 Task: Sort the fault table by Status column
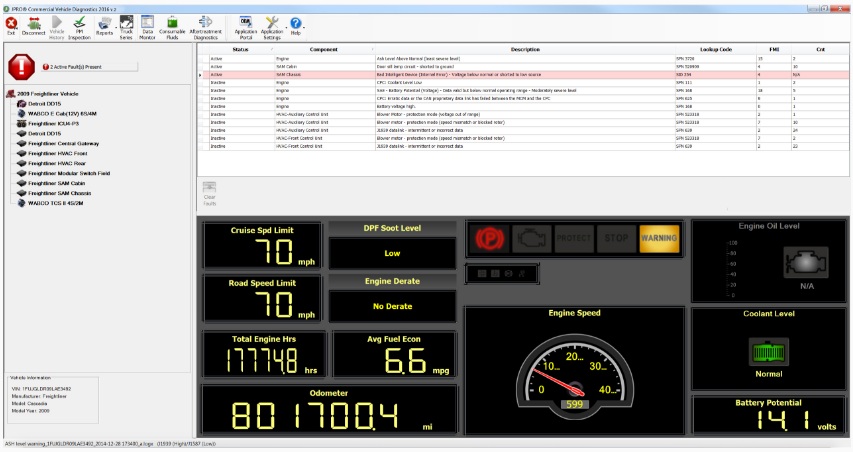pyautogui.click(x=240, y=49)
